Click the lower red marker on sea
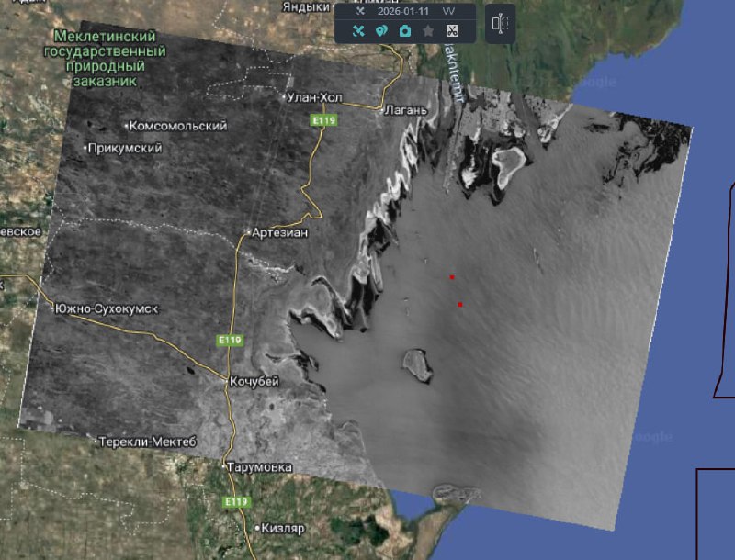 [x=460, y=304]
